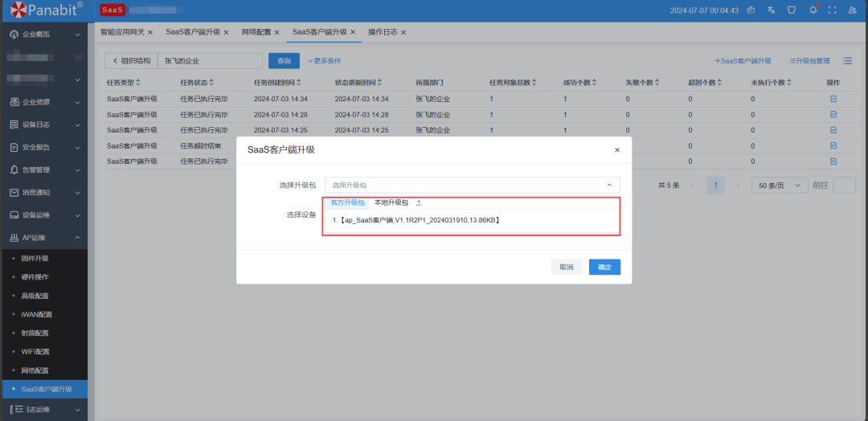This screenshot has height=421, width=868.
Task: Click the shirt theme icon in header
Action: point(791,10)
